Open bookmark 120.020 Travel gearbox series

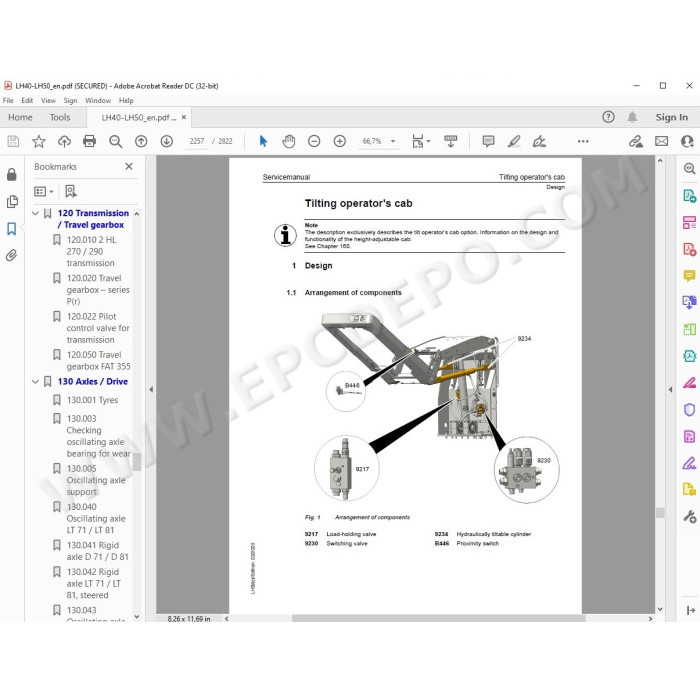click(98, 290)
